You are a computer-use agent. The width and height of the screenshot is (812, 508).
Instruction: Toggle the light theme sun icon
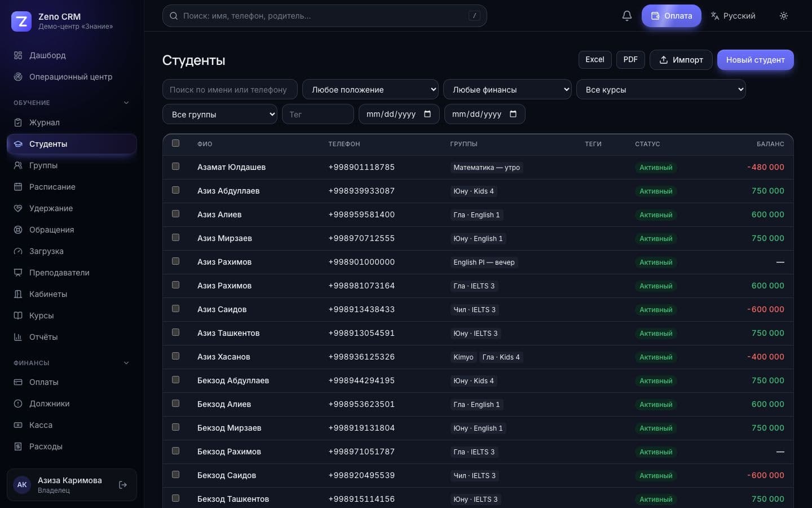(784, 16)
